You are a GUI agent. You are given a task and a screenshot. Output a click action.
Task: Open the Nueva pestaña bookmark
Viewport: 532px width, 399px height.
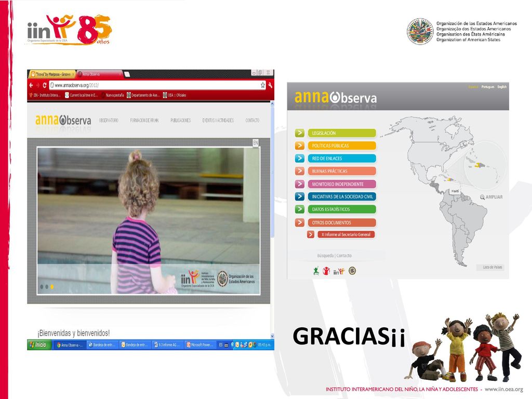coord(112,96)
